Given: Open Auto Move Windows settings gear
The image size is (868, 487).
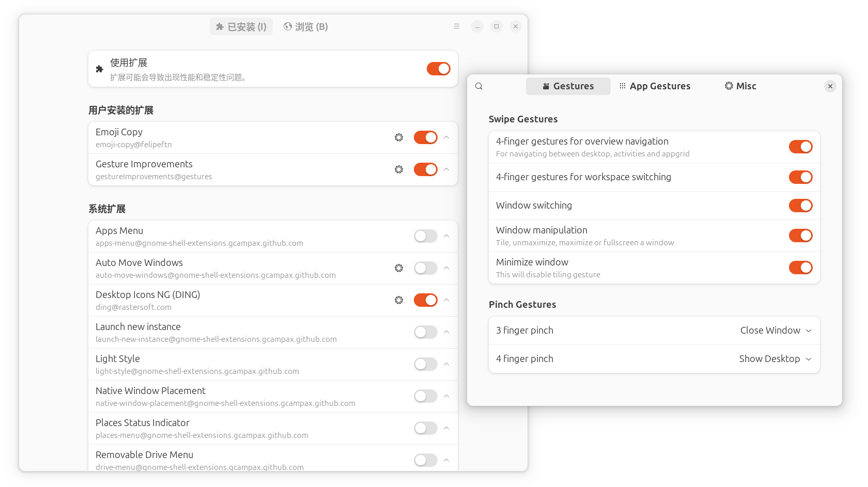Looking at the screenshot, I should click(399, 268).
